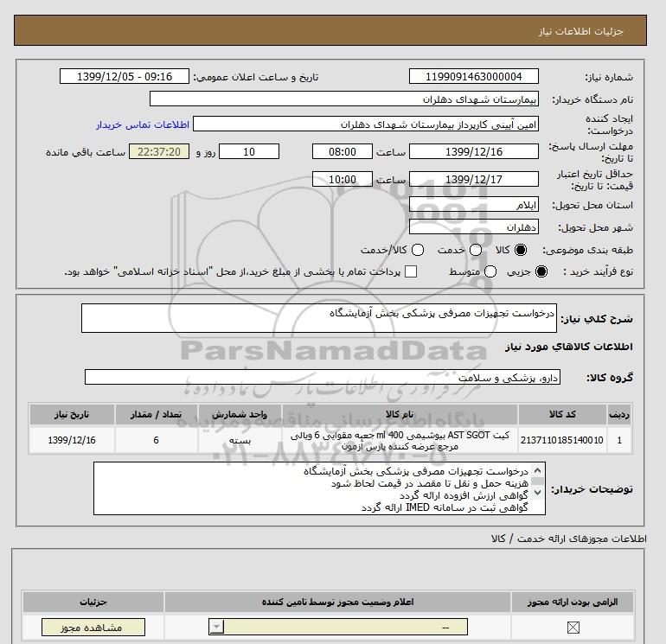Click announcement date field 1399/12/05 - 09:16
The width and height of the screenshot is (666, 644).
[x=125, y=76]
